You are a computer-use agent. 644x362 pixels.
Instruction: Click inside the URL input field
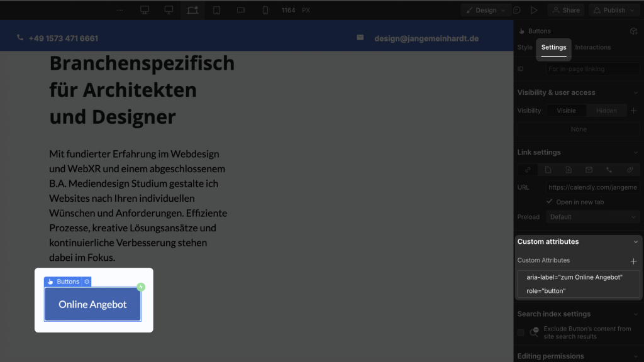(592, 187)
